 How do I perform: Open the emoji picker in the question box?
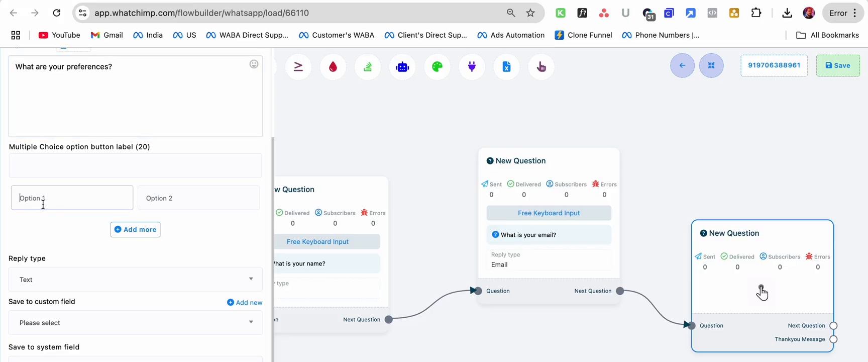coord(254,64)
